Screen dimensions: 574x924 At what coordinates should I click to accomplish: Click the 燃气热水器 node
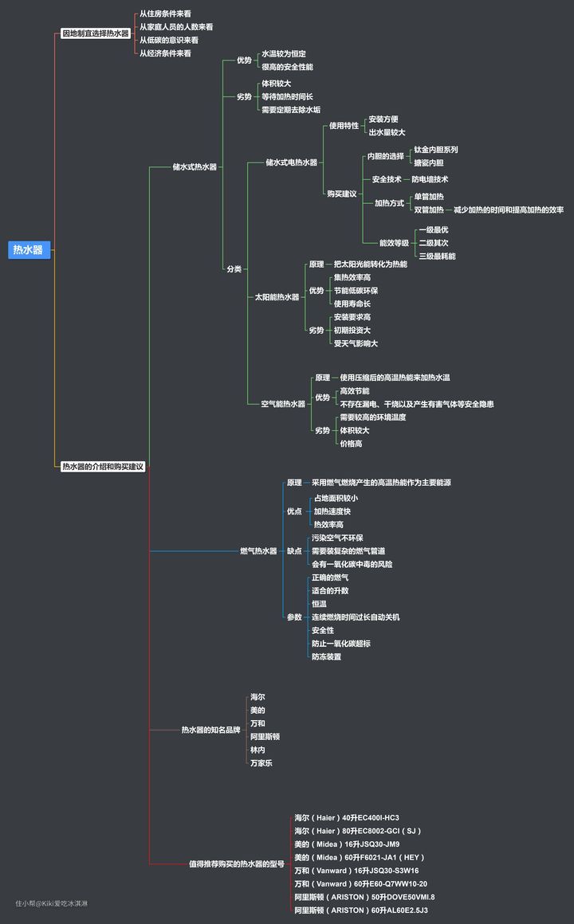tap(258, 550)
